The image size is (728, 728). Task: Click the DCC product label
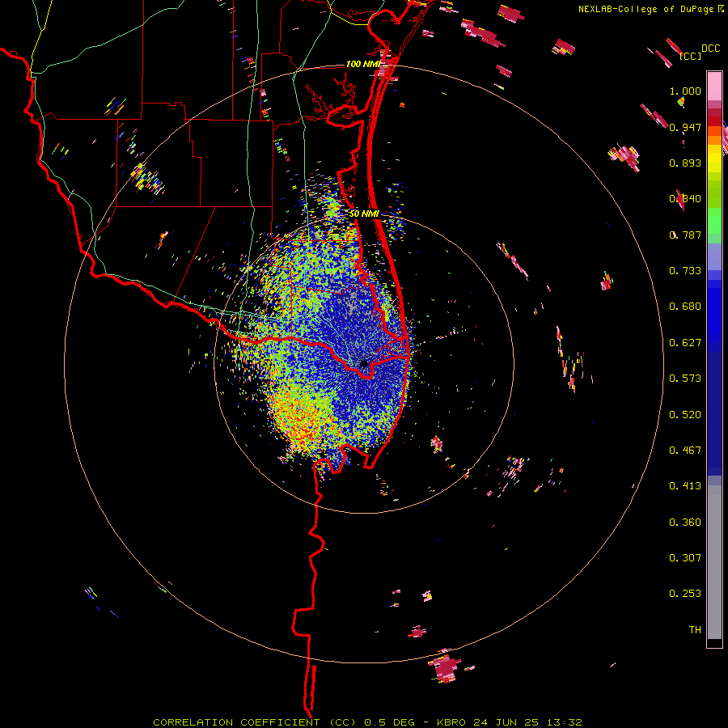[x=711, y=49]
